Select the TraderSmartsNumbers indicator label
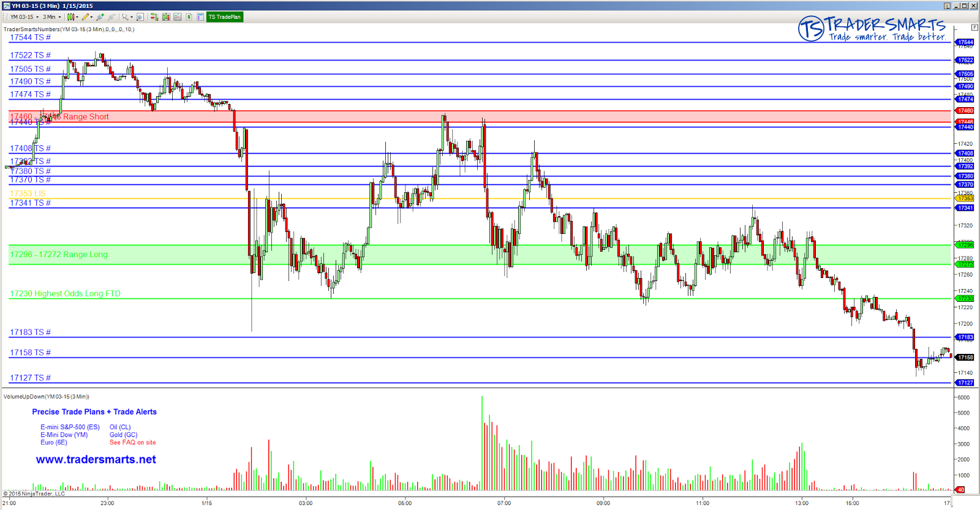Viewport: 980px width, 510px height. tap(69, 29)
